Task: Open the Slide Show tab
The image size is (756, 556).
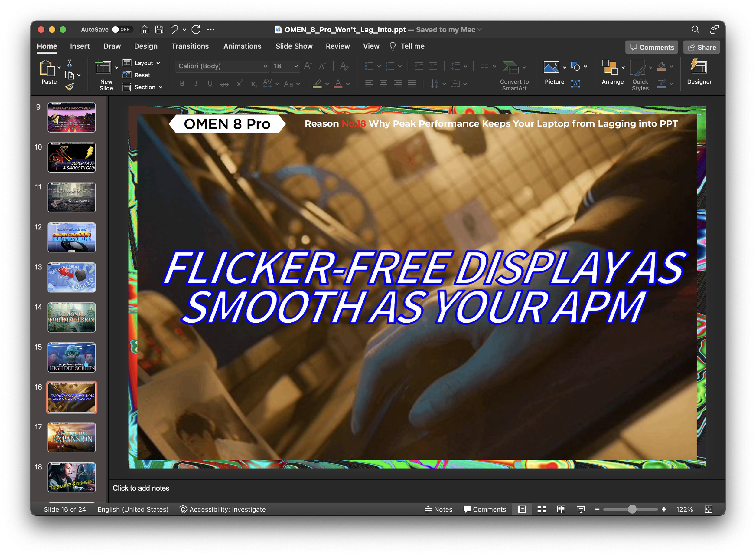Action: (x=294, y=46)
